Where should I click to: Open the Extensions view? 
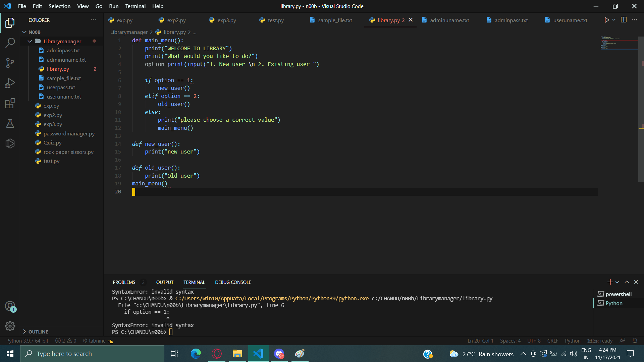click(10, 103)
